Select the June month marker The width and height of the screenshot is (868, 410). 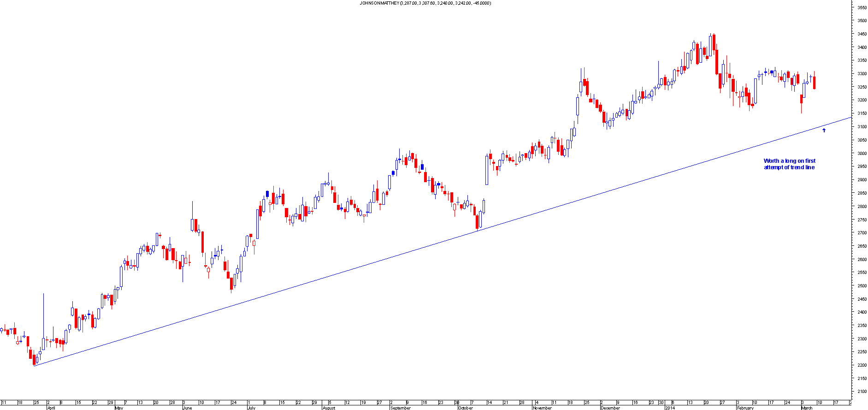[187, 408]
